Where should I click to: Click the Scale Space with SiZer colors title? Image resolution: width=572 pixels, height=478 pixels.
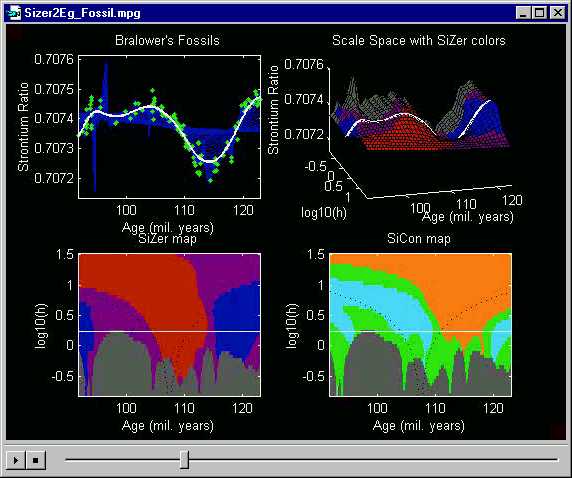coord(419,40)
